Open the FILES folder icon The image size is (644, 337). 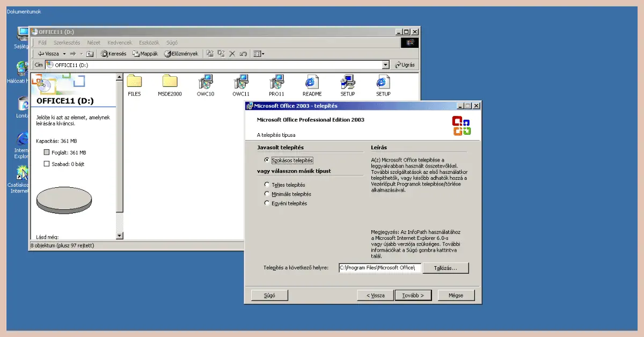point(134,82)
